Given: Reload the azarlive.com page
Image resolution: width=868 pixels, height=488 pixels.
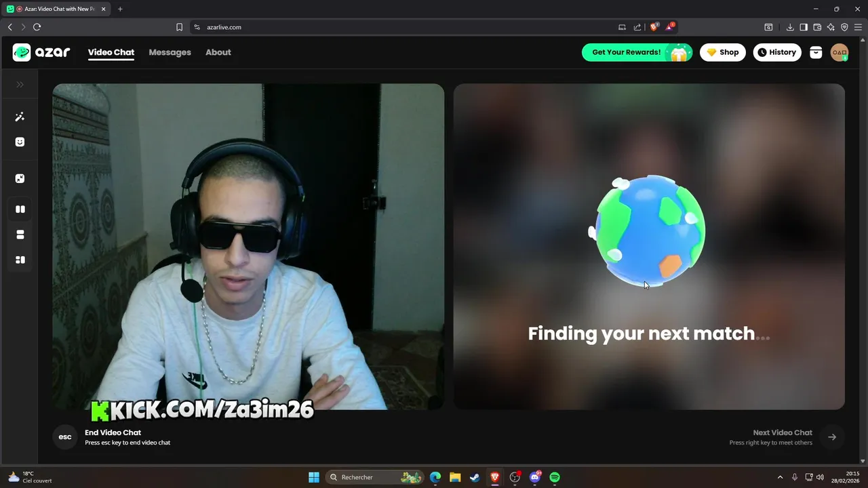Looking at the screenshot, I should pyautogui.click(x=37, y=27).
